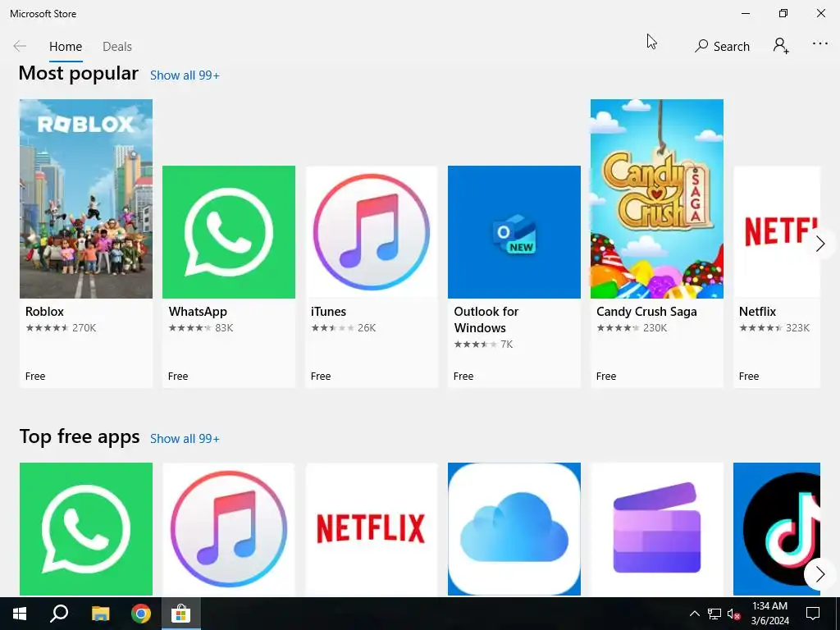Show all Top free apps
Viewport: 840px width, 630px height.
point(185,439)
